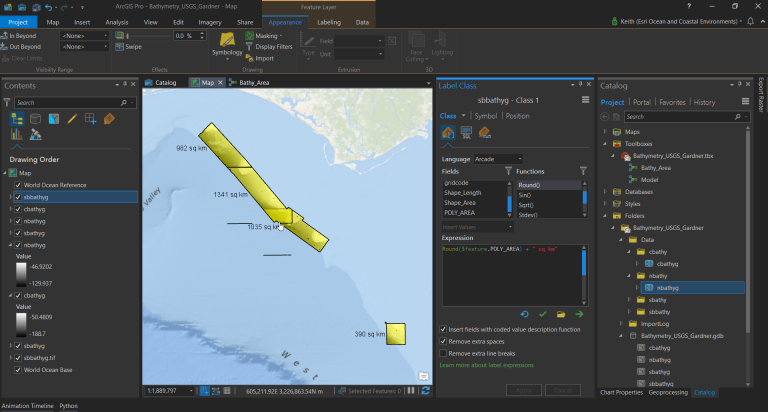Open the Label Class pane hamburger menu
This screenshot has height=412, width=768.
tap(585, 100)
